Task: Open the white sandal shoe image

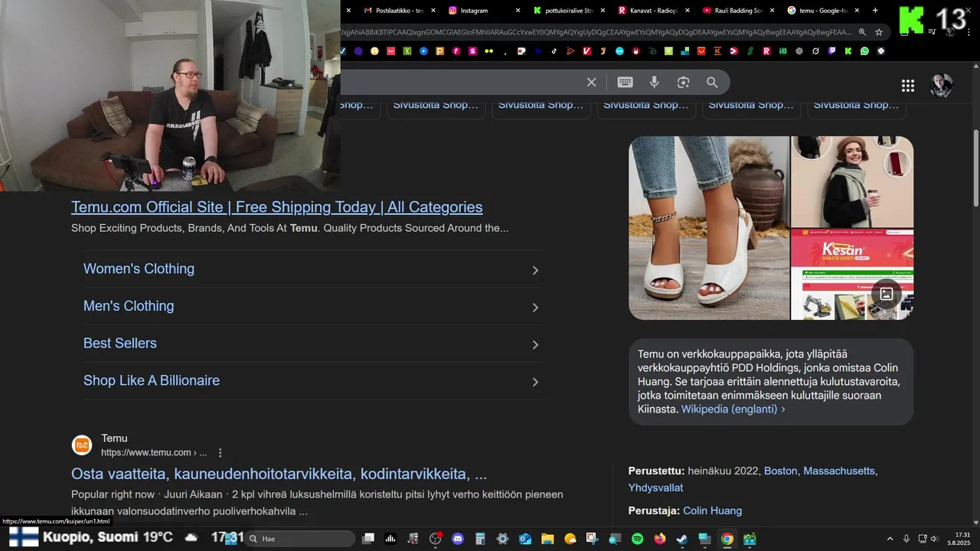Action: (x=708, y=228)
